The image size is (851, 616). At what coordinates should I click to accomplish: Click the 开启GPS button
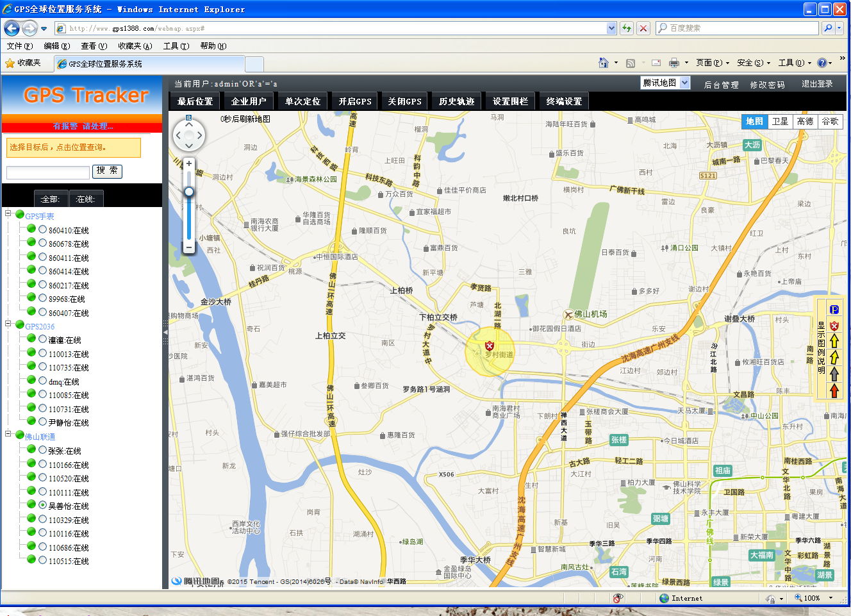click(x=355, y=101)
